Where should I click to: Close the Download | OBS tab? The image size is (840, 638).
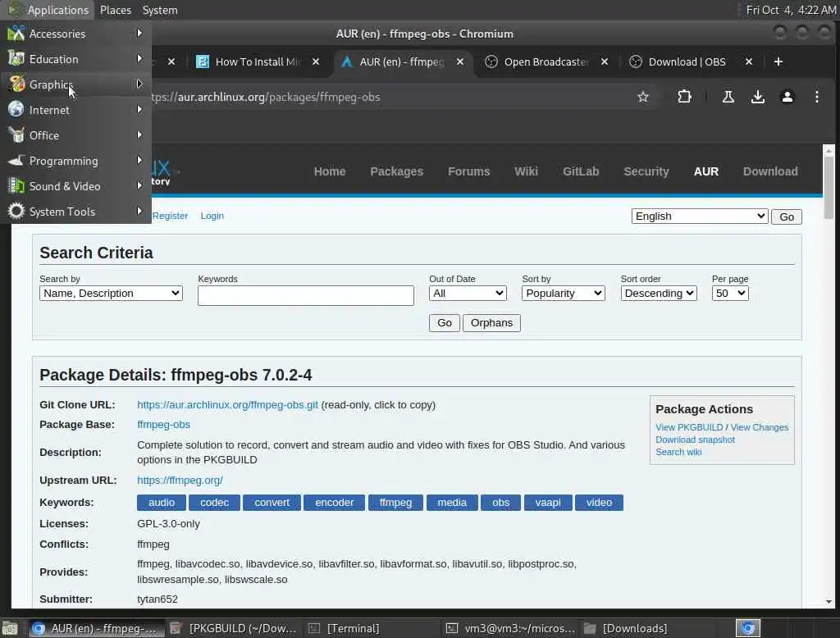click(748, 62)
